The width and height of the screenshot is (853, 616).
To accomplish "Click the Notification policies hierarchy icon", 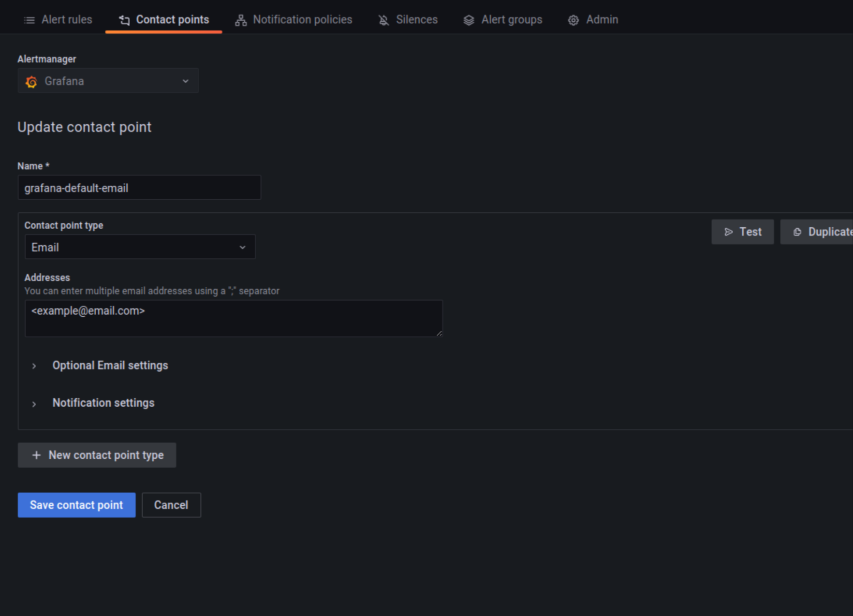I will click(241, 20).
